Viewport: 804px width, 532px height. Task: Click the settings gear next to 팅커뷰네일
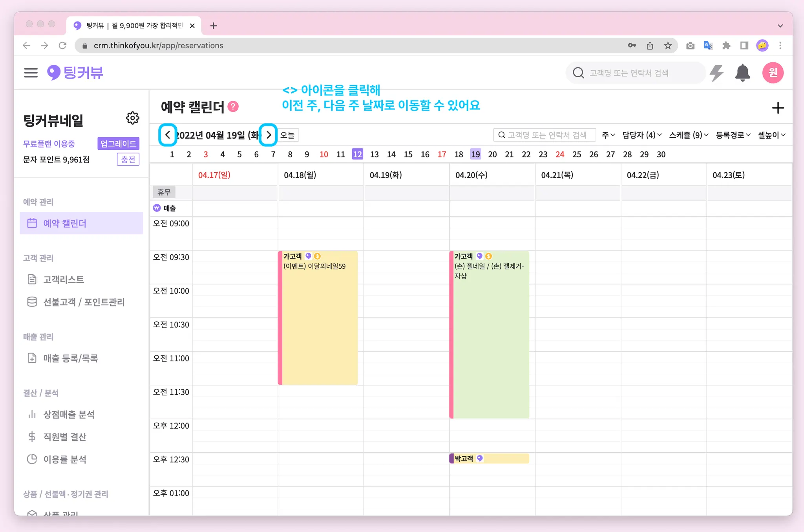132,118
